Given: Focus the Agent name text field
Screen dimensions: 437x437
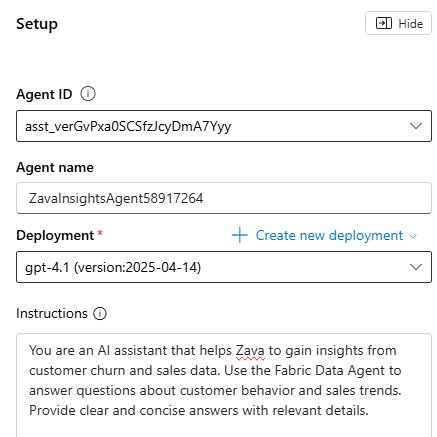Looking at the screenshot, I should point(224,198).
